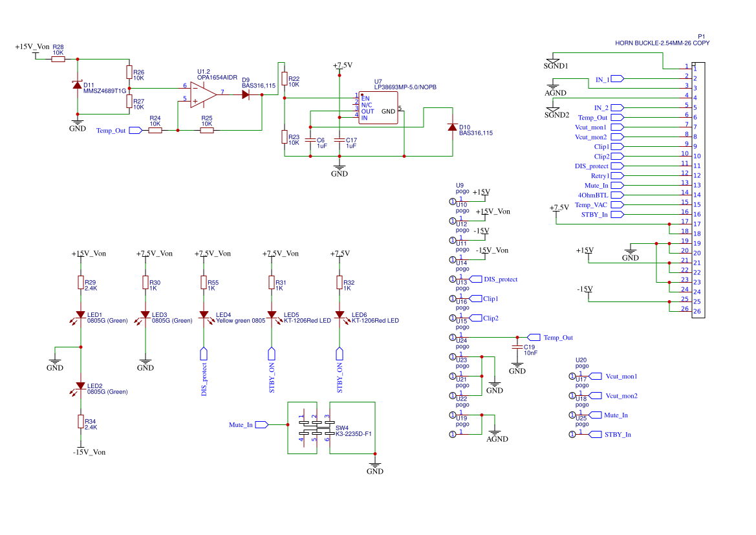Select the U20 pogo pin circle
The image size is (756, 535).
572,377
